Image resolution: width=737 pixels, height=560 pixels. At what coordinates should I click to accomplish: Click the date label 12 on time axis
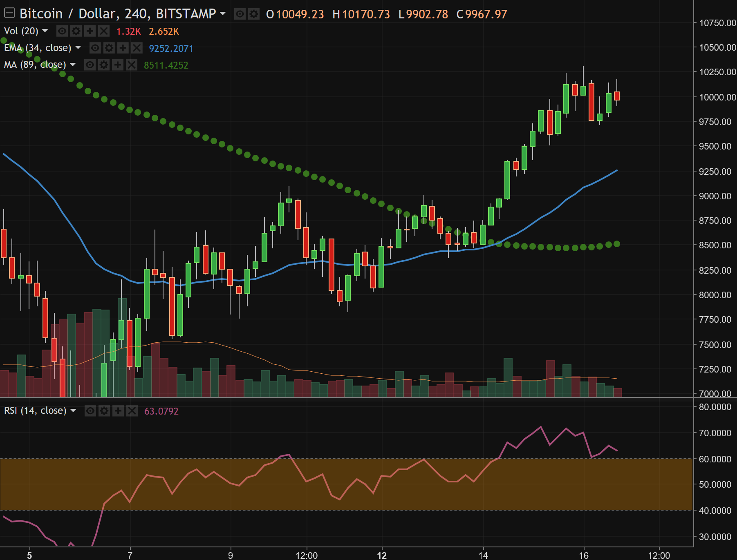pos(382,555)
